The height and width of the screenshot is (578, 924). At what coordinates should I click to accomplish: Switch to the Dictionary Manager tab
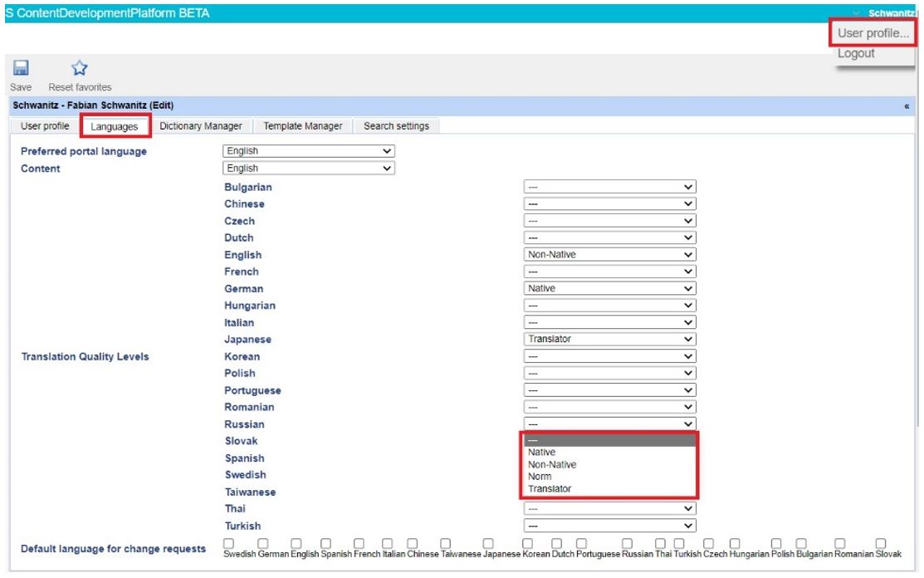pyautogui.click(x=201, y=126)
